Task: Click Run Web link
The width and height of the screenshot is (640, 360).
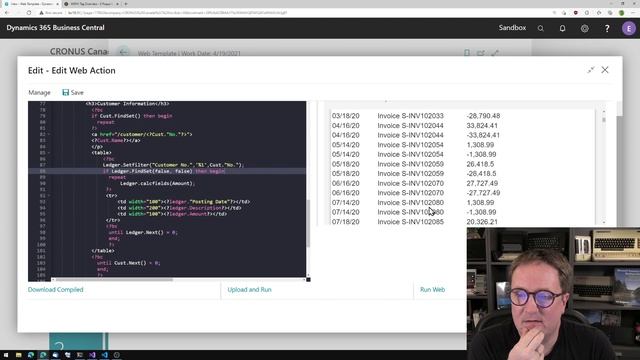Action: coord(432,289)
